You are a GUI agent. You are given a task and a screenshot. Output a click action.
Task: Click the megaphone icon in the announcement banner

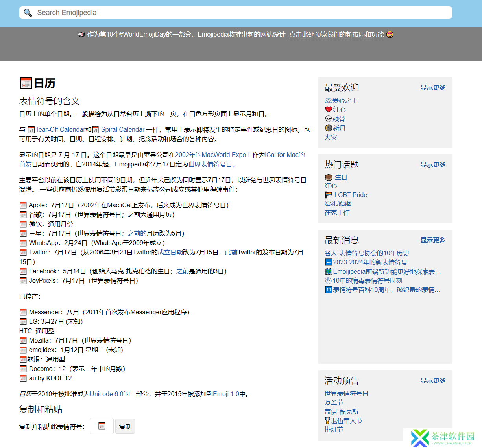click(x=81, y=35)
